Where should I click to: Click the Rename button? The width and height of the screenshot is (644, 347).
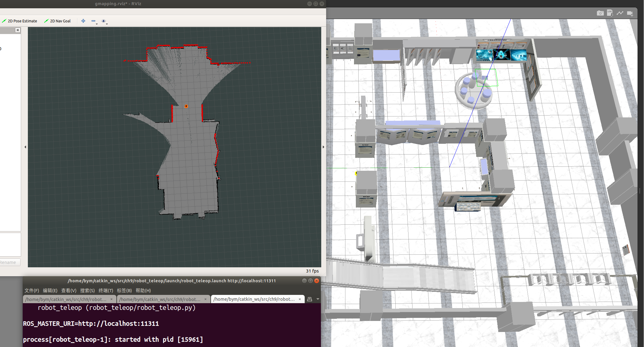(9, 262)
